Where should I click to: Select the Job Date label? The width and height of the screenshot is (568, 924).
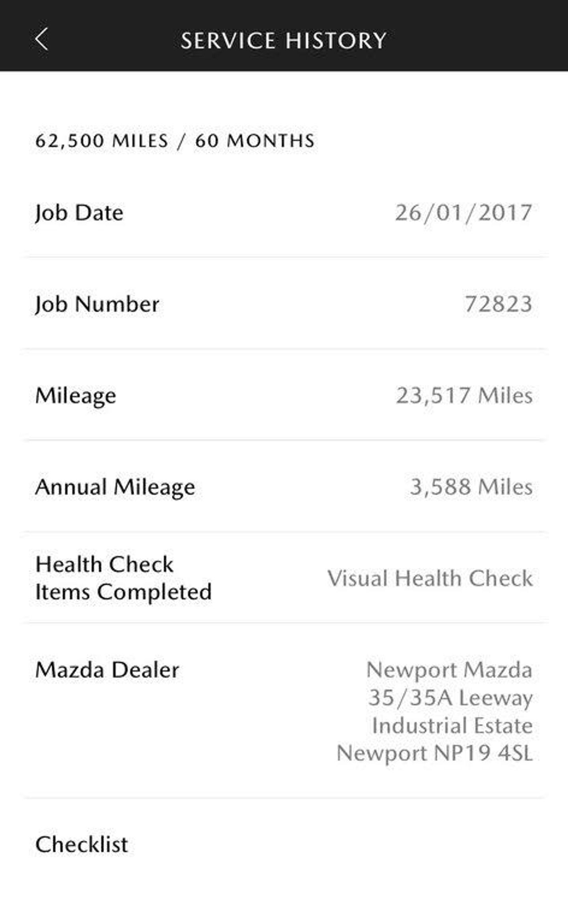(79, 213)
